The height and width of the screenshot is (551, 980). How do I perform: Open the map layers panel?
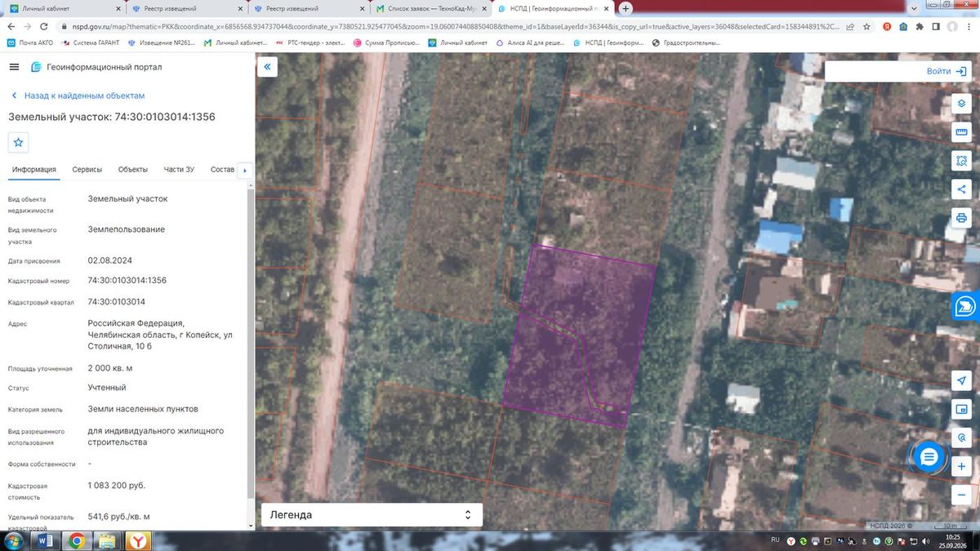(x=961, y=104)
